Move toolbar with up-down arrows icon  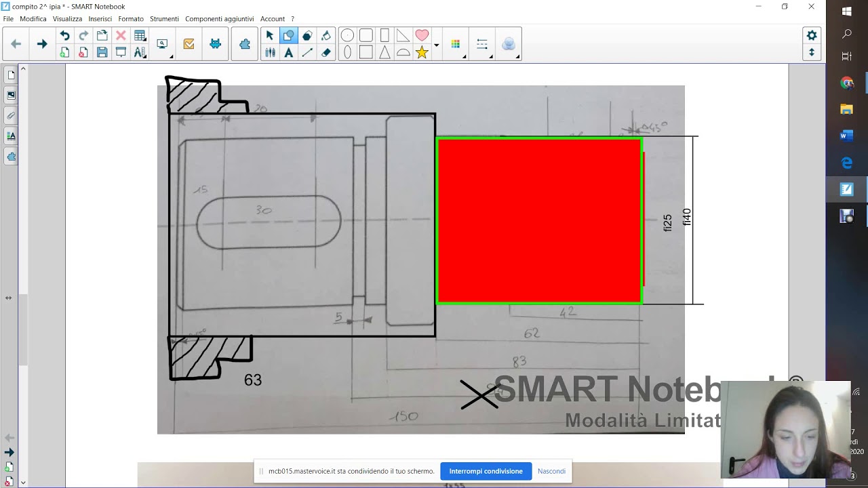(x=812, y=52)
